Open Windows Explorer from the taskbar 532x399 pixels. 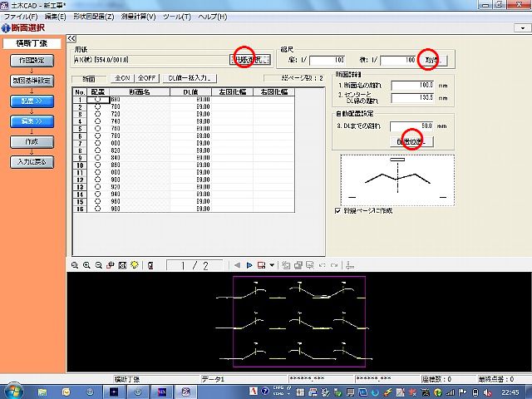click(42, 392)
